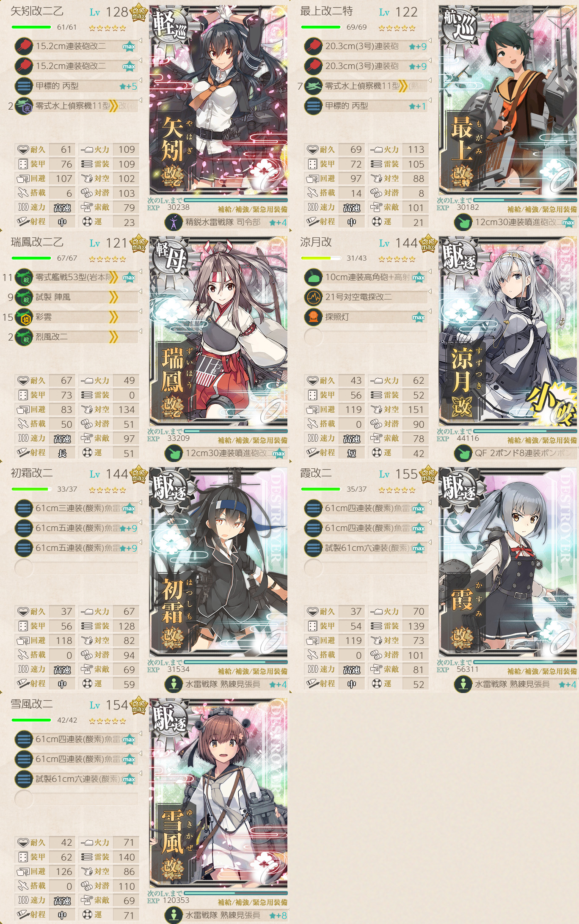Click Suzutsuki's empty fourth equipment slot
The image size is (579, 924).
(x=313, y=337)
